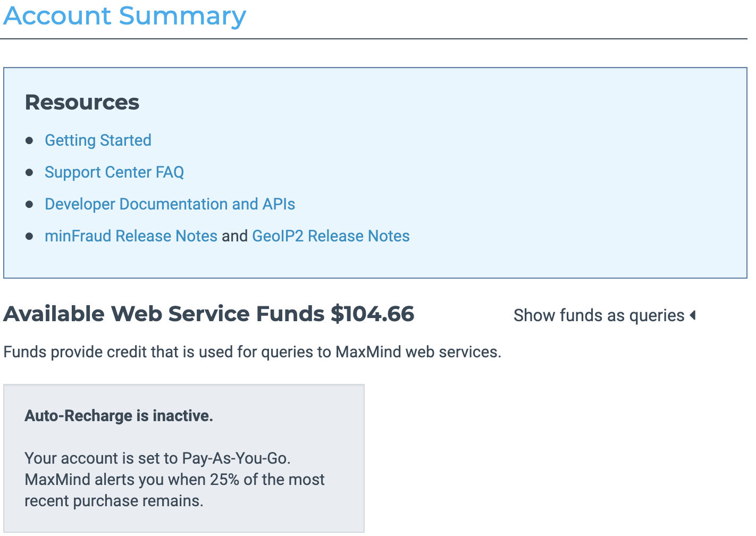The height and width of the screenshot is (536, 756).
Task: Open Support Center FAQ link
Action: [x=114, y=172]
